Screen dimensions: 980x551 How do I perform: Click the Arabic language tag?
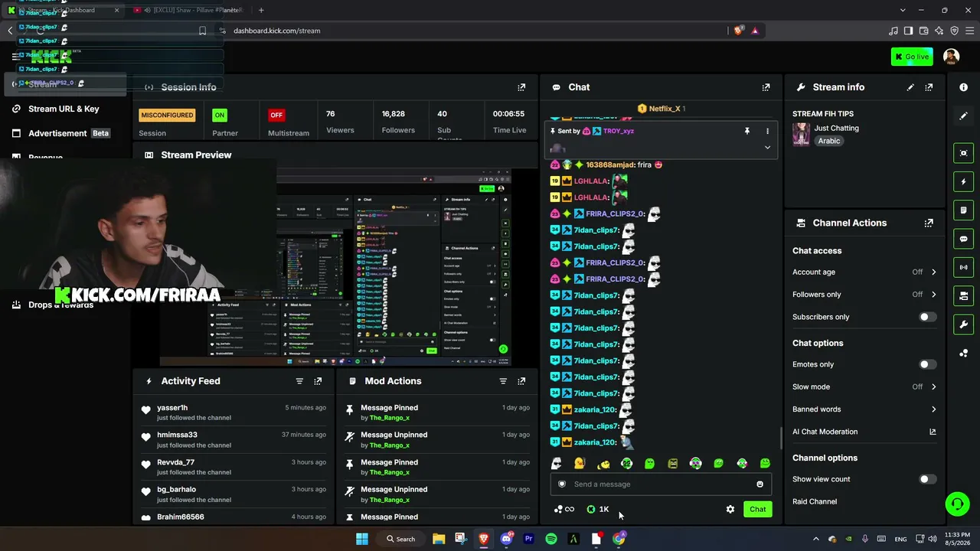point(829,141)
